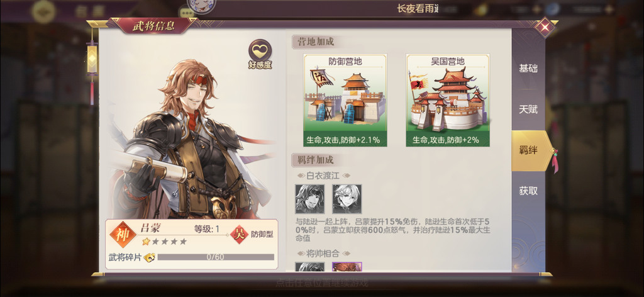Viewport: 644px width, 297px height.
Task: Select the first 白衣渡江 bond portrait
Action: point(309,199)
